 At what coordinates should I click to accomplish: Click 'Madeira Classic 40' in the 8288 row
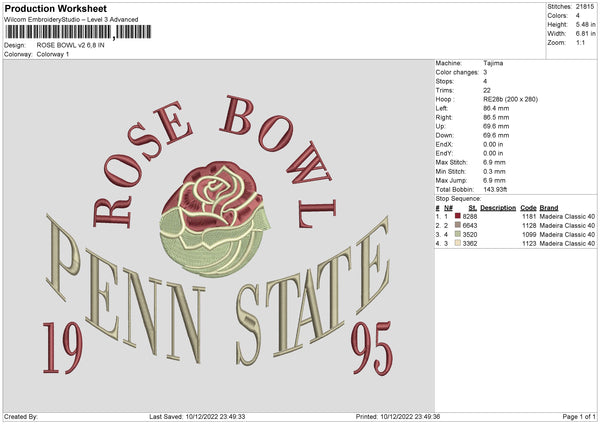pyautogui.click(x=567, y=217)
